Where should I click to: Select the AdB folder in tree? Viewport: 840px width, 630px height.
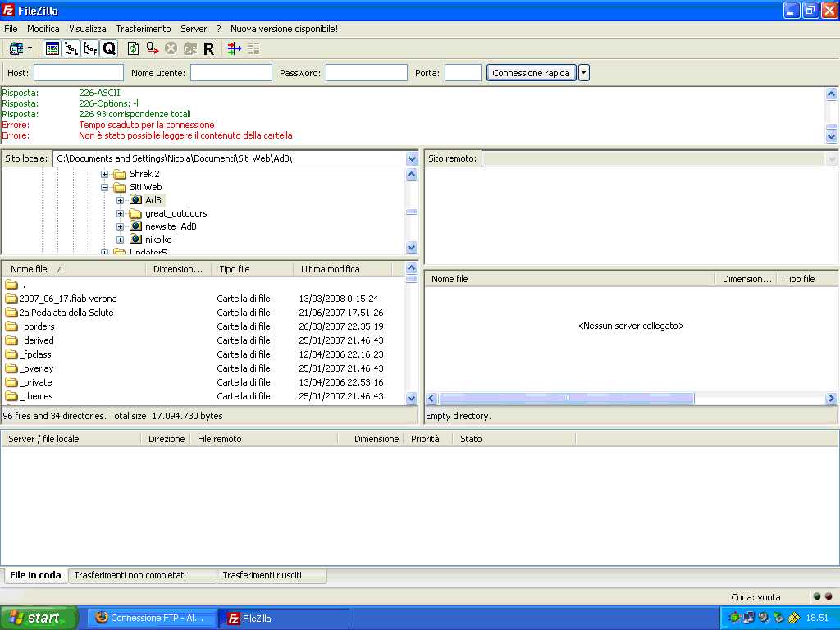pos(153,200)
